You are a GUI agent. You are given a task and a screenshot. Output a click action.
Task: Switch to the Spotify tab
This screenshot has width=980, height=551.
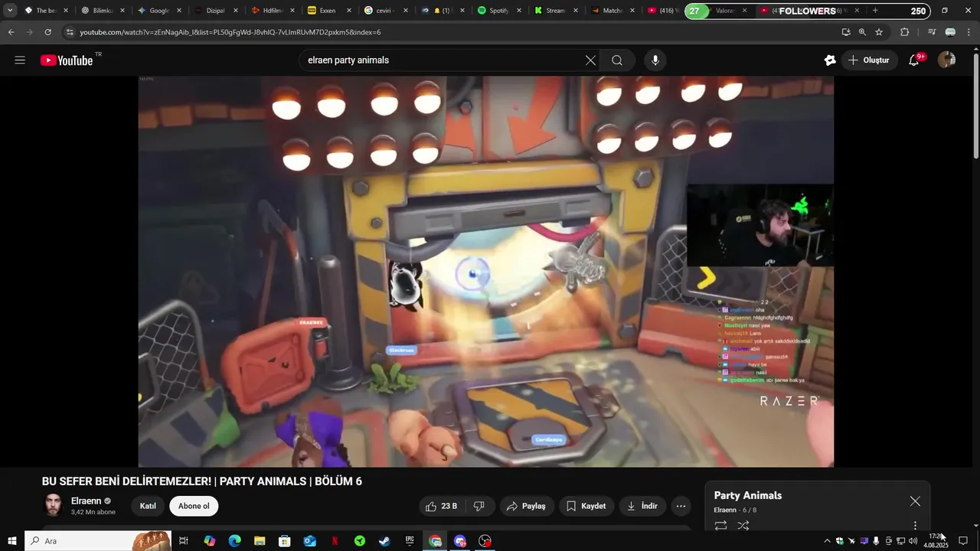(x=498, y=11)
